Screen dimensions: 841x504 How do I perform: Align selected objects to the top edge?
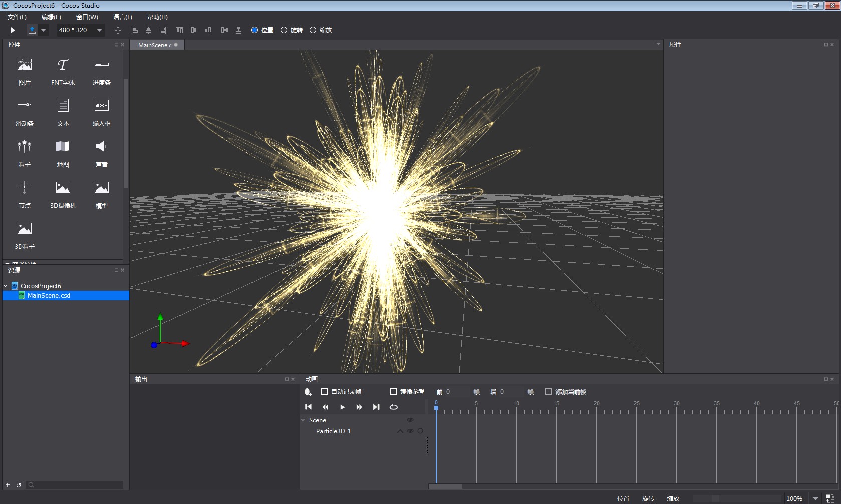pyautogui.click(x=180, y=30)
